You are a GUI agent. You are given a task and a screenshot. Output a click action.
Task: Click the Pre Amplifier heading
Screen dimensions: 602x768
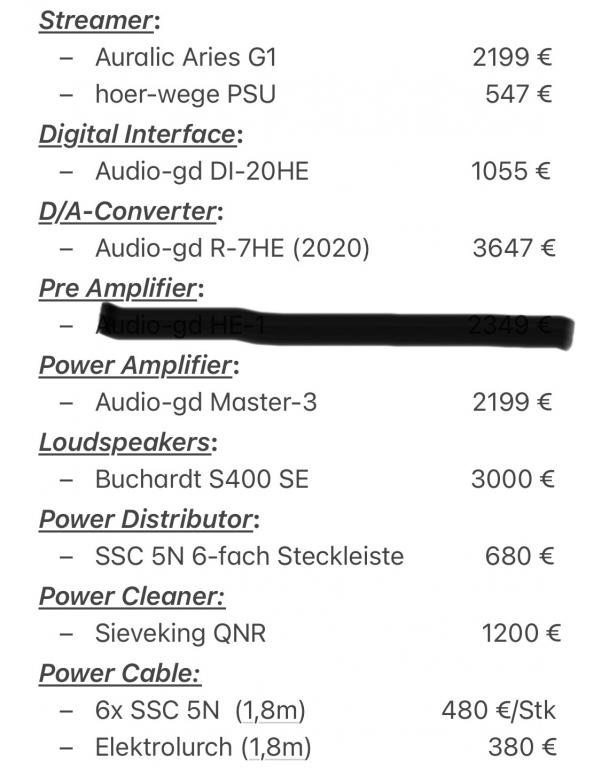point(120,288)
